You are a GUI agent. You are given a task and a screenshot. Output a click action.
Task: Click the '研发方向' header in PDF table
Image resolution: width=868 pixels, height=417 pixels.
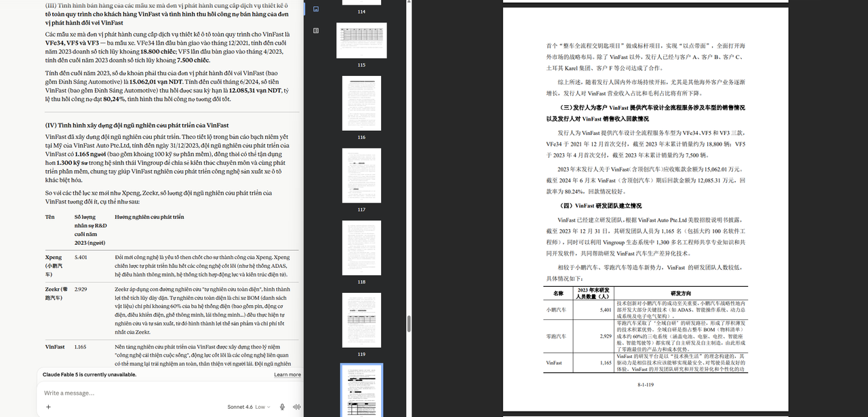pyautogui.click(x=680, y=293)
